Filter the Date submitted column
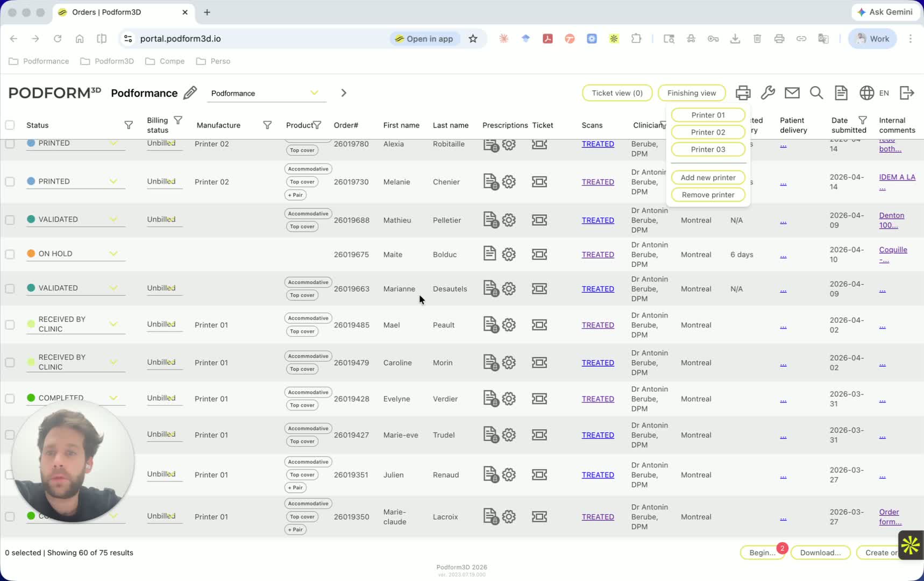The height and width of the screenshot is (581, 924). [x=863, y=120]
